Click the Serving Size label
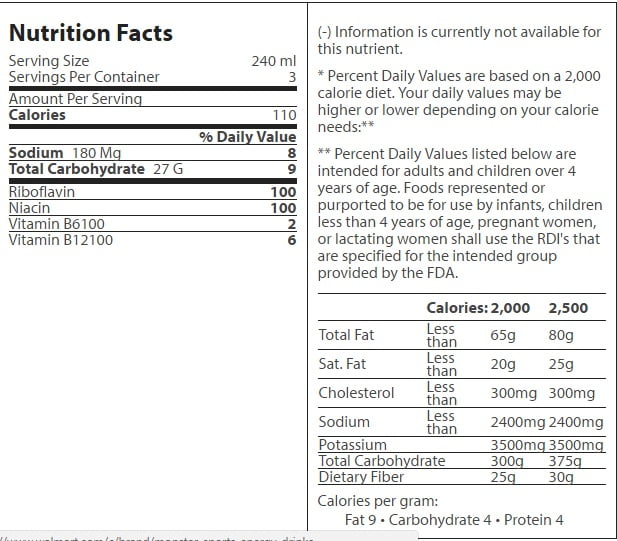Viewport: 617px width, 541px height. [x=48, y=61]
